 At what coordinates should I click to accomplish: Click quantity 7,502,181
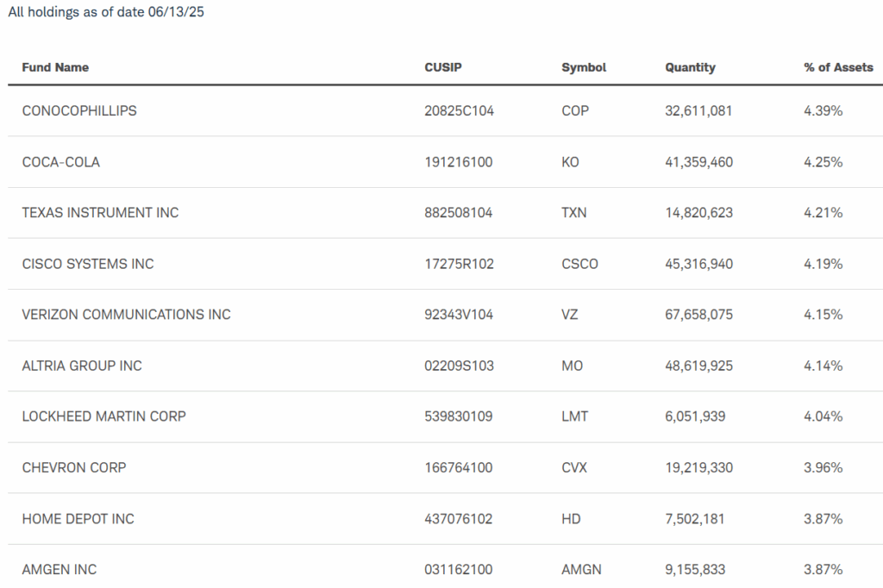pos(694,519)
